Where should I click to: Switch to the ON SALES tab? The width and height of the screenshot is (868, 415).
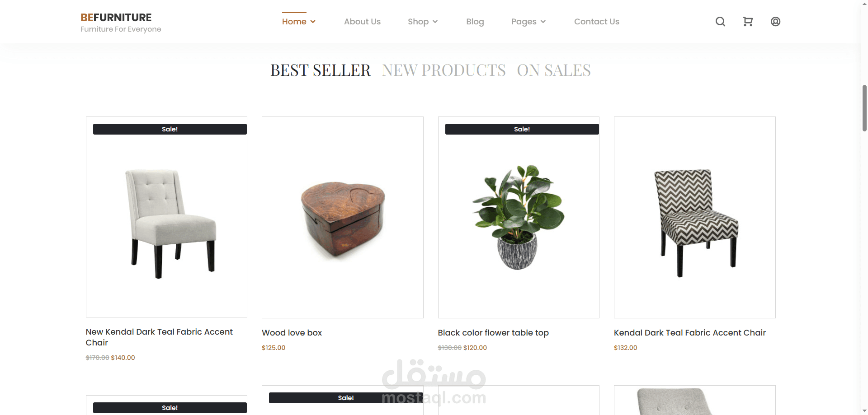point(553,70)
